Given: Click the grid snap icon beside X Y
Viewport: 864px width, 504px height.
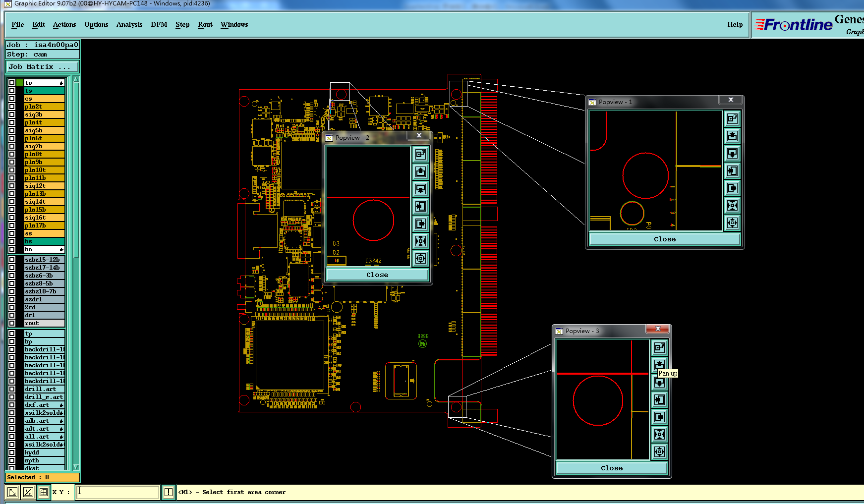Looking at the screenshot, I should [44, 492].
